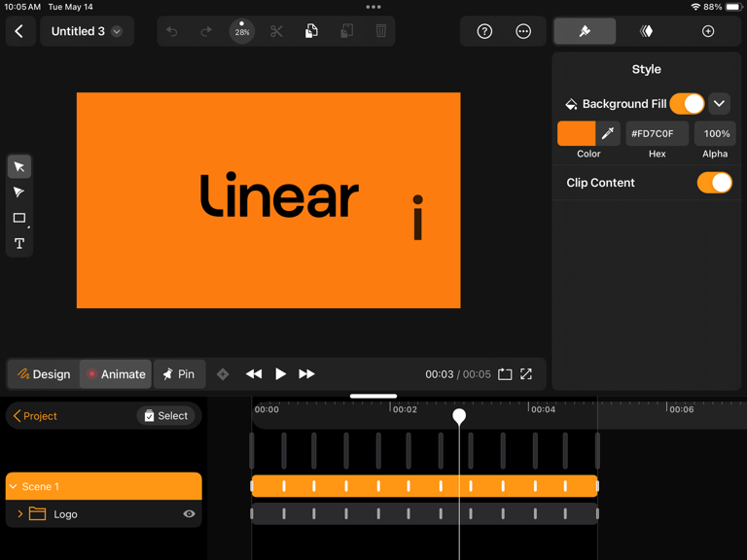The image size is (747, 560).
Task: Switch to Animate mode
Action: click(116, 374)
